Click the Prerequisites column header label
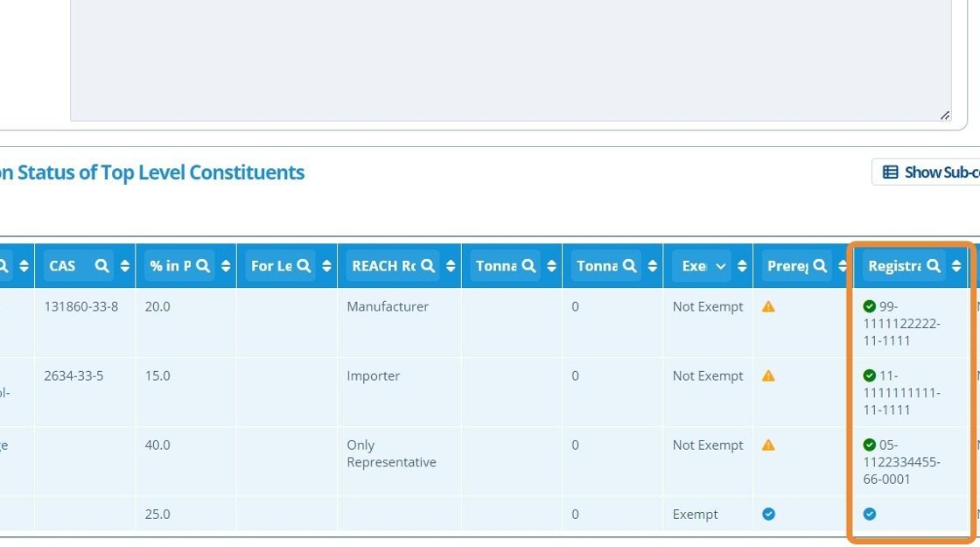The image size is (980, 547). 787,266
